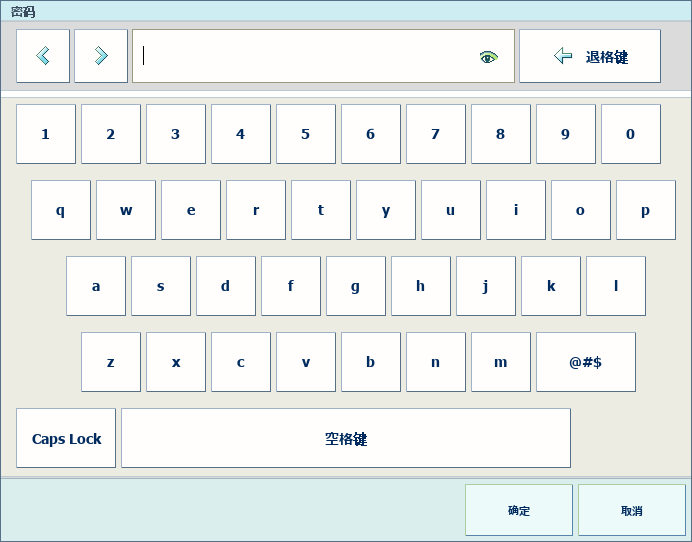The width and height of the screenshot is (692, 542).
Task: Tap the number 0 key
Action: tap(630, 134)
